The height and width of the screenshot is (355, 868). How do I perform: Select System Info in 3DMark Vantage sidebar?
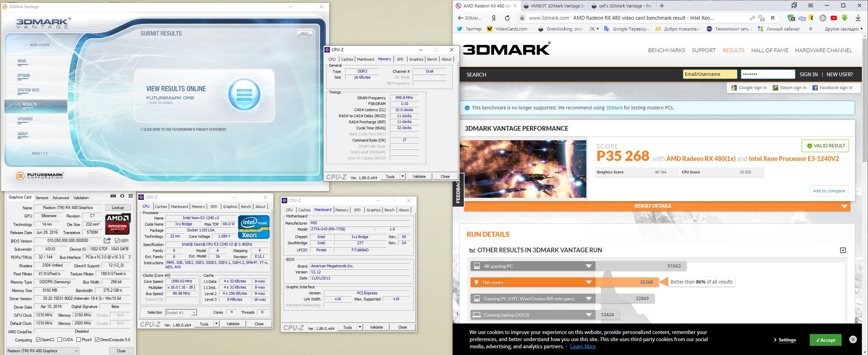tap(28, 90)
